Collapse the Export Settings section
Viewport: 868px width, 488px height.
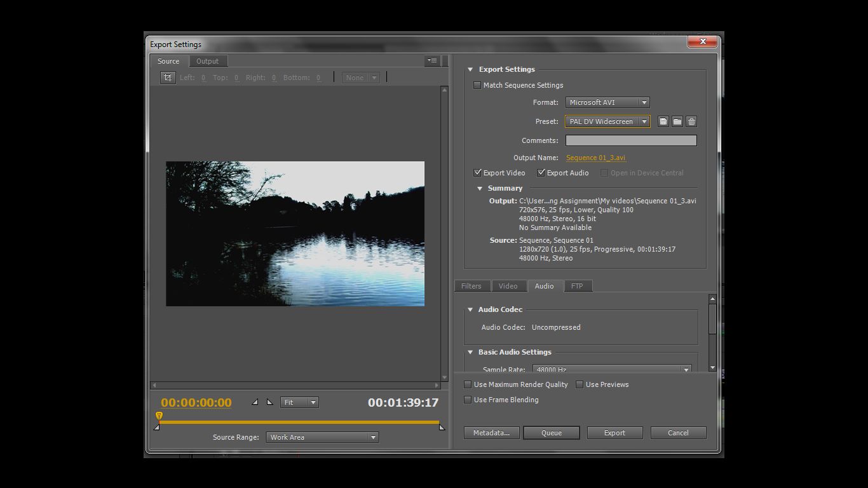471,69
